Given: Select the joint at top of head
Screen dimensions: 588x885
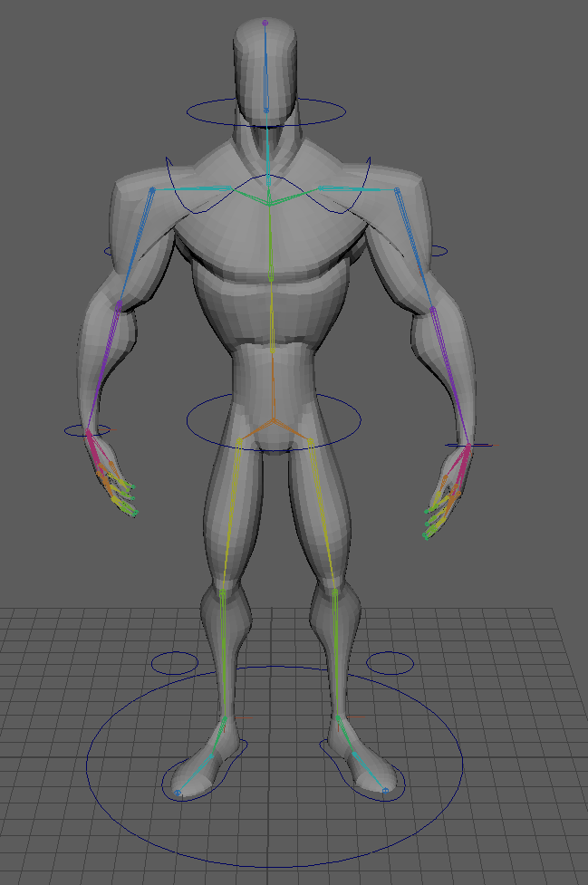Looking at the screenshot, I should [x=265, y=22].
